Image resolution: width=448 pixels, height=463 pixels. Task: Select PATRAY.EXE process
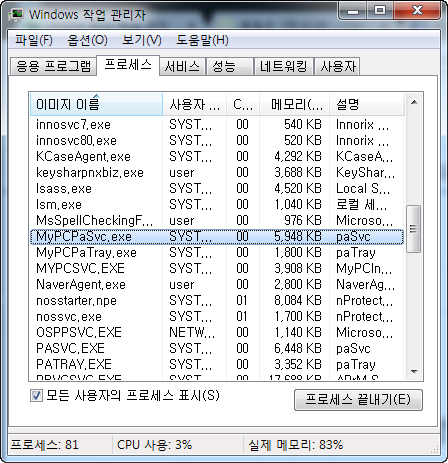(x=217, y=365)
